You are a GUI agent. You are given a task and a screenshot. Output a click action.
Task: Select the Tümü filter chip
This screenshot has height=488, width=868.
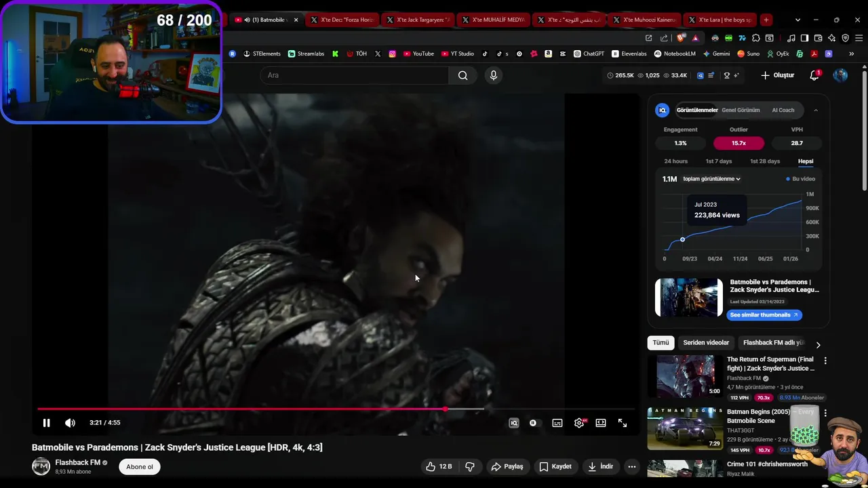[660, 343]
